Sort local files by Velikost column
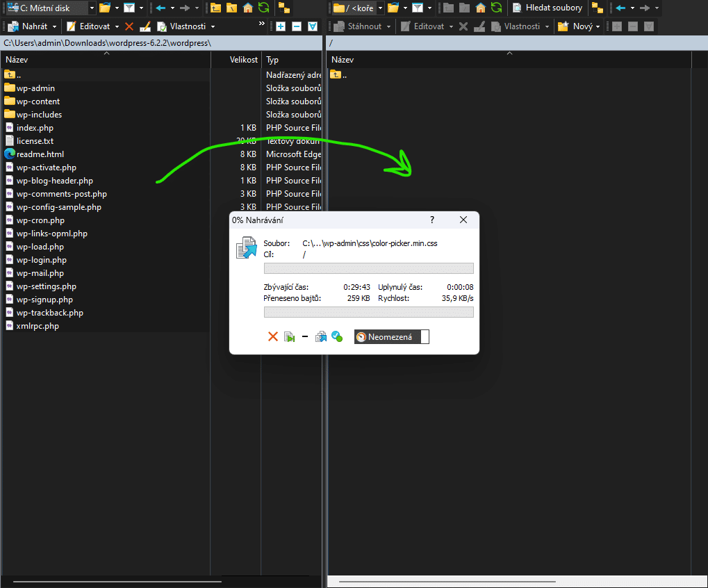The height and width of the screenshot is (588, 708). 236,60
